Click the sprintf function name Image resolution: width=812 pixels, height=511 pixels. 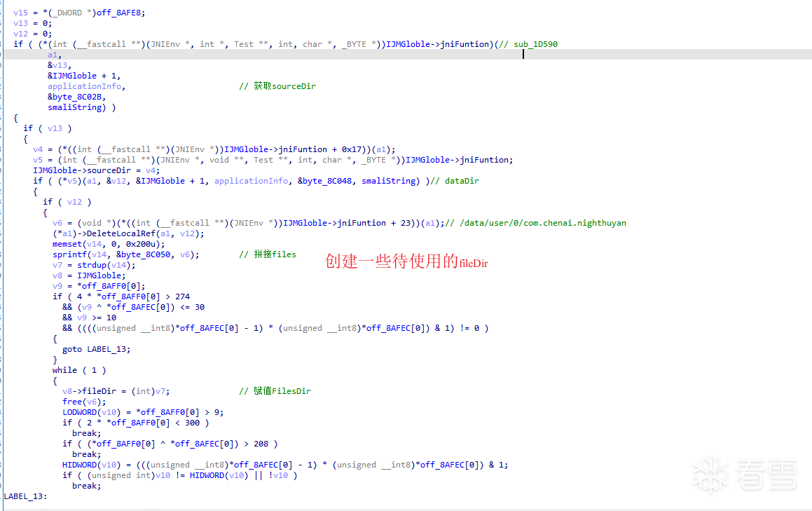(x=69, y=254)
